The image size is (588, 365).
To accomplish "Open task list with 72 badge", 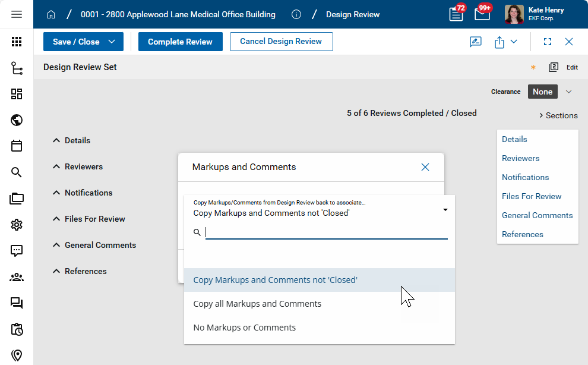I will [x=456, y=14].
